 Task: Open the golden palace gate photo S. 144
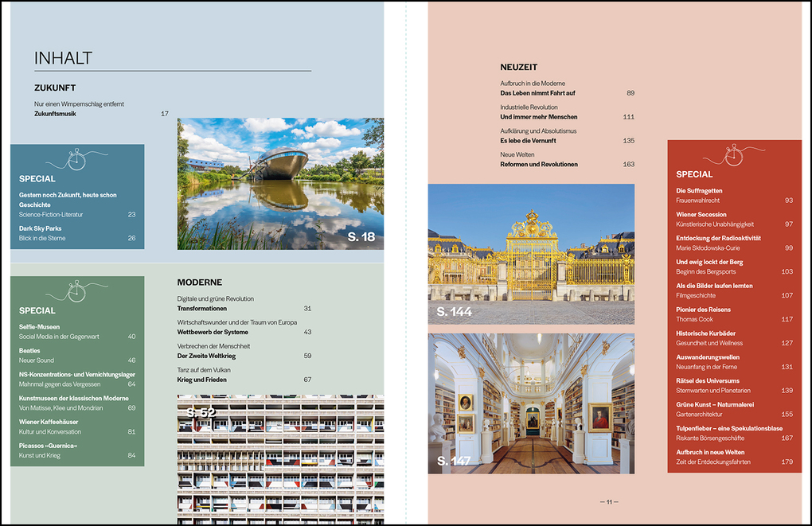531,254
